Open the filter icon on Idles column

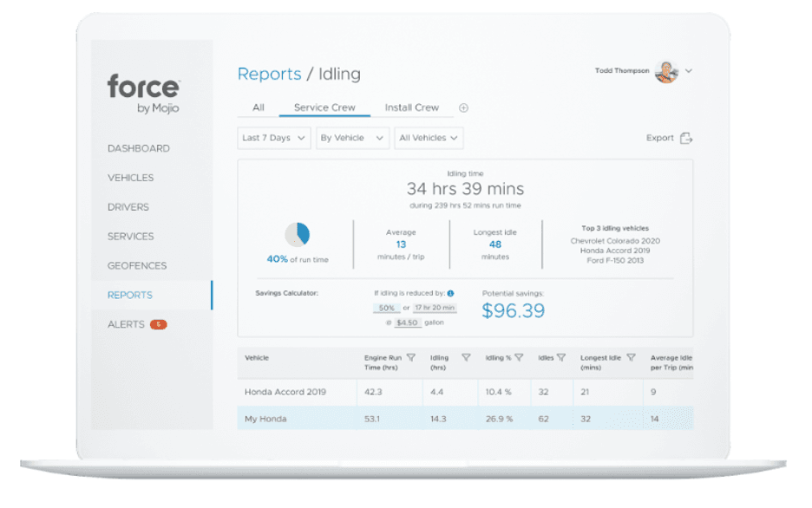(x=560, y=357)
